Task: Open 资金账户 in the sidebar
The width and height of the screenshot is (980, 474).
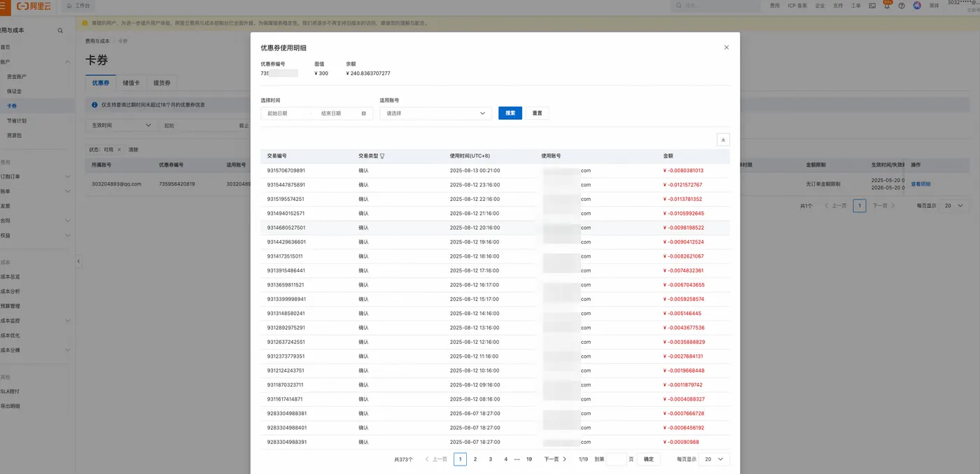Action: pyautogui.click(x=17, y=76)
